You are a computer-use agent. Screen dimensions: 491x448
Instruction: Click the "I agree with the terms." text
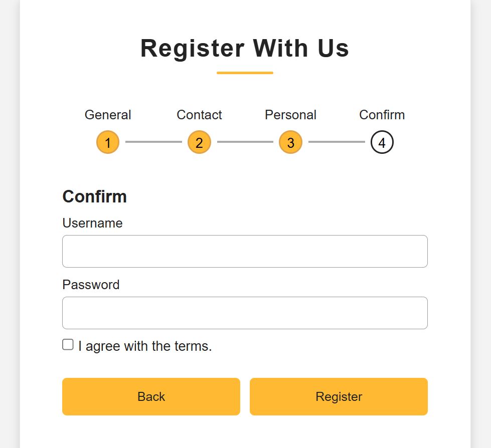click(x=145, y=346)
